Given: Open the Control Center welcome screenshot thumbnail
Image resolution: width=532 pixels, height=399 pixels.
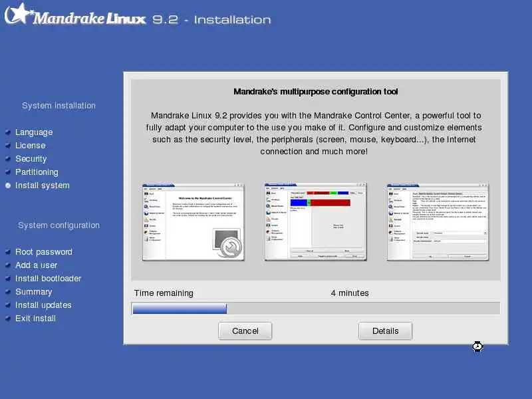Looking at the screenshot, I should pyautogui.click(x=193, y=222).
